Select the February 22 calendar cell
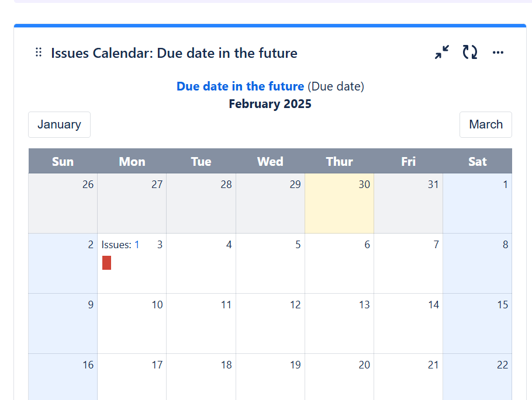The image size is (532, 400). (x=477, y=377)
